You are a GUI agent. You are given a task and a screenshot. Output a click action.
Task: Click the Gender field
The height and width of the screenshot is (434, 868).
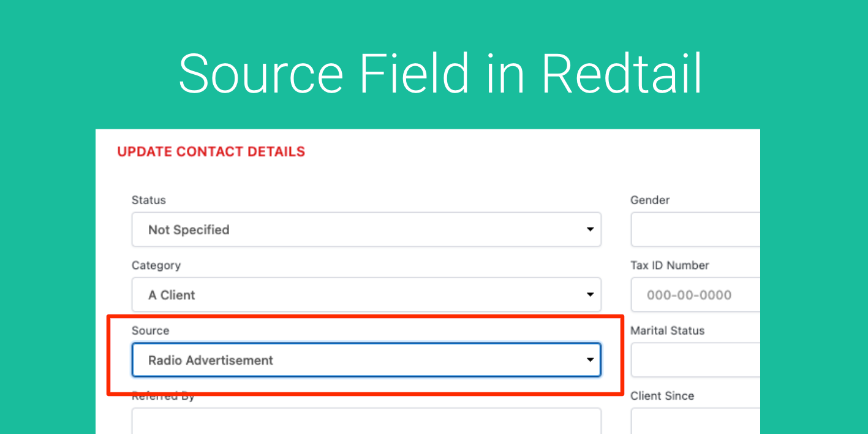[x=695, y=230]
